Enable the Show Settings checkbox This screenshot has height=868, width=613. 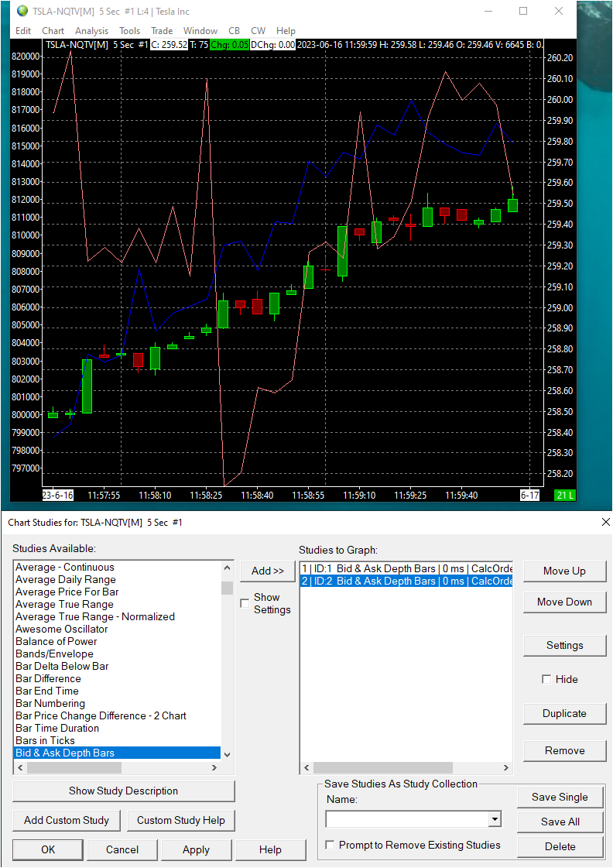245,603
